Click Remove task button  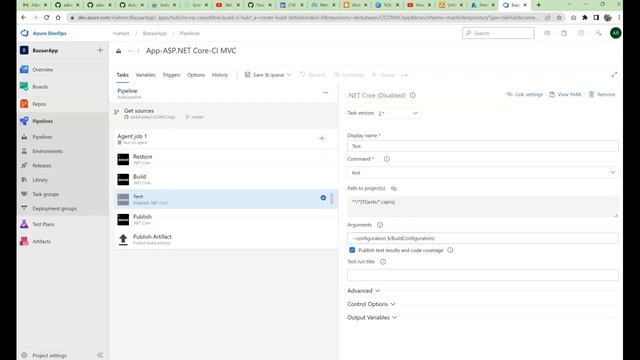[602, 94]
